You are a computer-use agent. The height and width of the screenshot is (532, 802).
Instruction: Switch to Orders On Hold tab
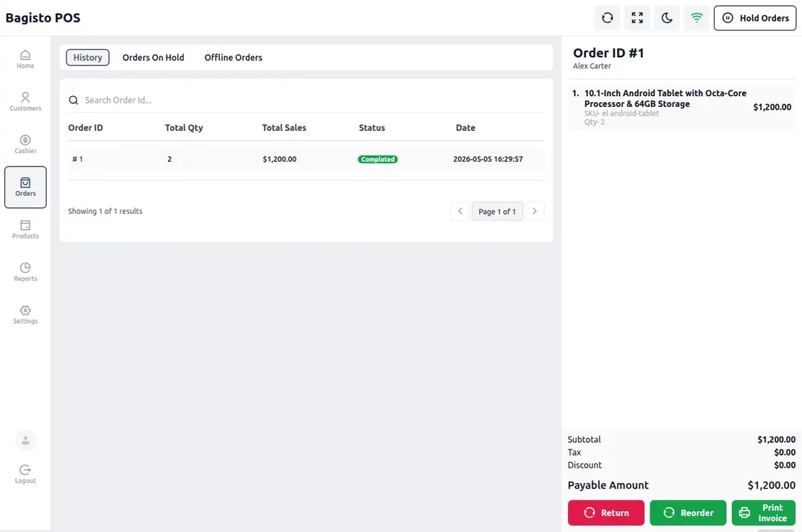coord(153,57)
